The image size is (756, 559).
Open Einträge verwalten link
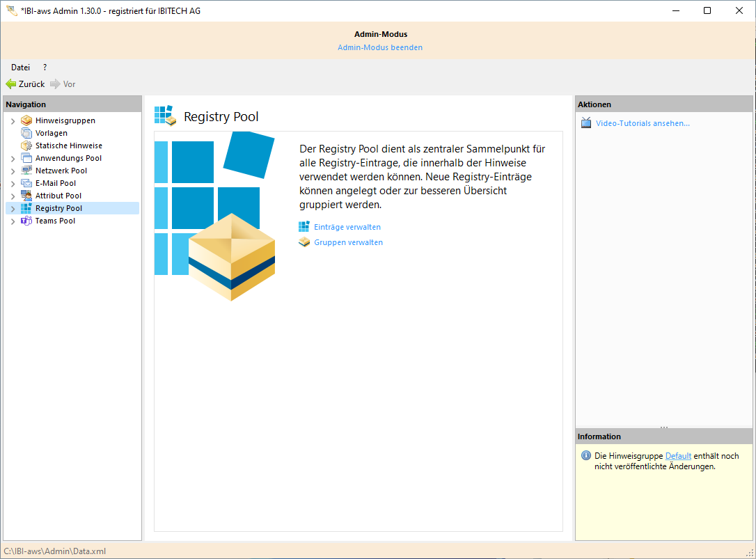coord(347,227)
